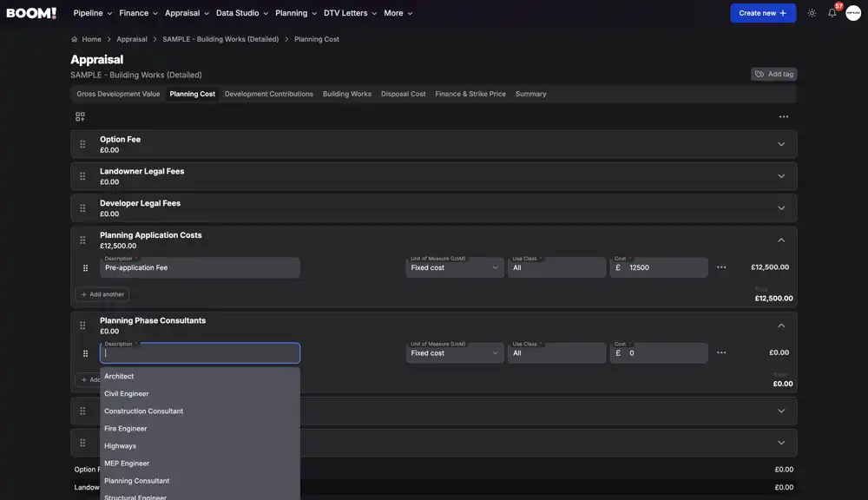Click the Create new button
Viewport: 868px width, 500px height.
click(763, 13)
